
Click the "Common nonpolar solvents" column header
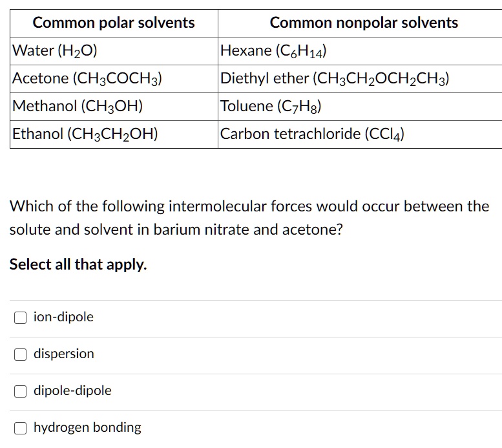364,23
